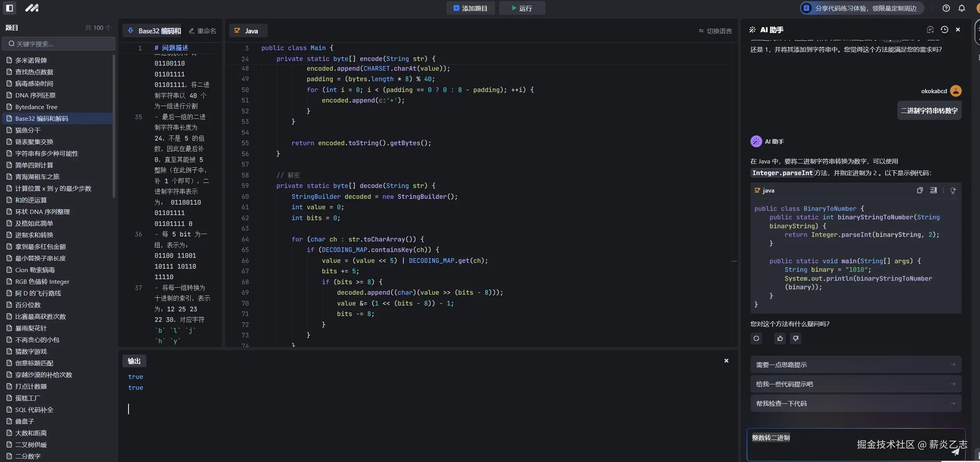Screen dimensions: 980x462
Task: Thumbs up the AI answer
Action: coord(780,339)
